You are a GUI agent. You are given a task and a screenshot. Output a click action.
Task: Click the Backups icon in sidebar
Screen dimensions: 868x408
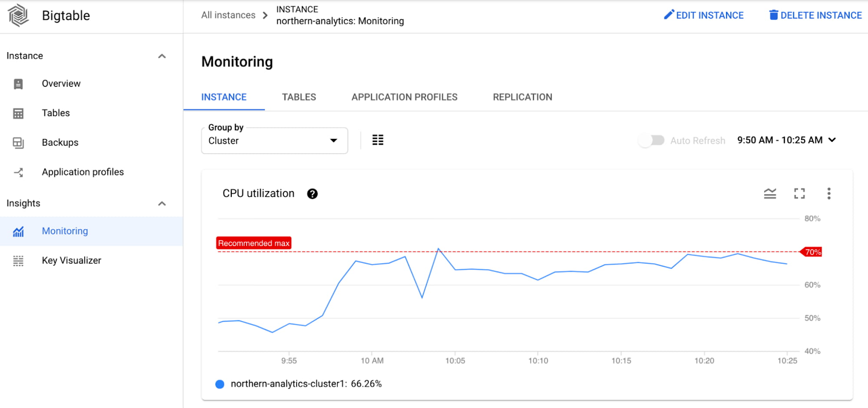pyautogui.click(x=18, y=143)
